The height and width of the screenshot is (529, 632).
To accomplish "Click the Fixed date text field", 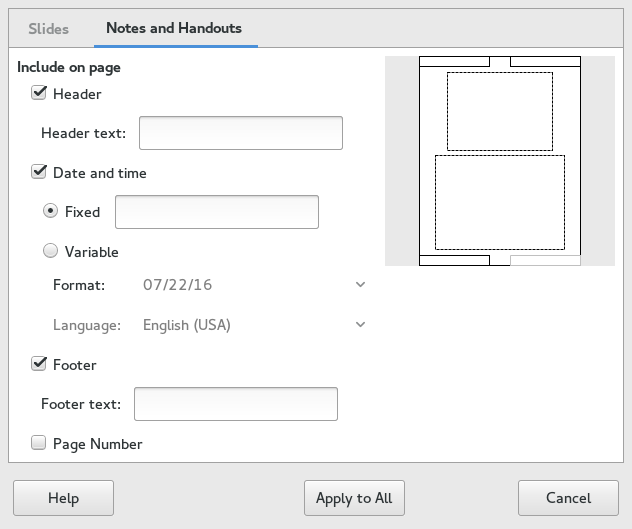I will click(217, 212).
